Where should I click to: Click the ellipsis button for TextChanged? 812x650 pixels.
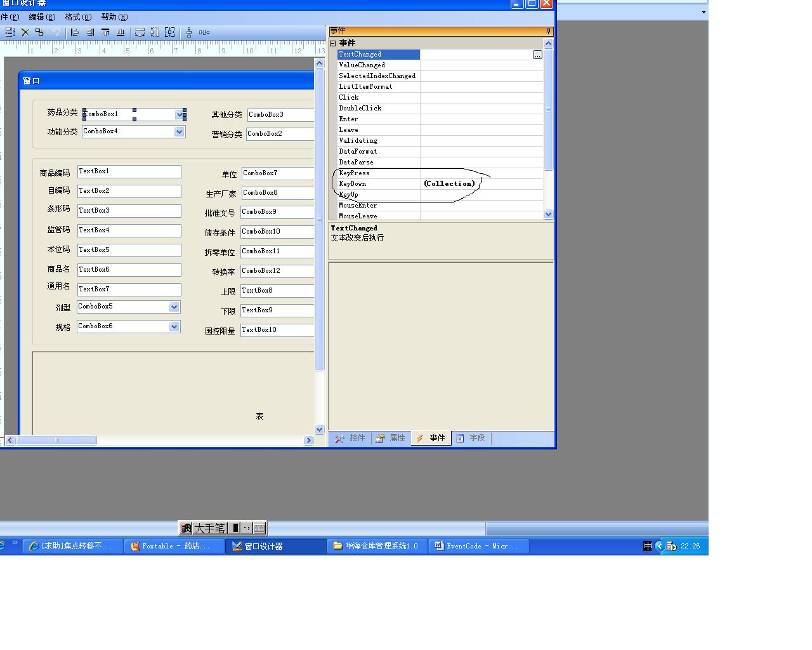537,55
